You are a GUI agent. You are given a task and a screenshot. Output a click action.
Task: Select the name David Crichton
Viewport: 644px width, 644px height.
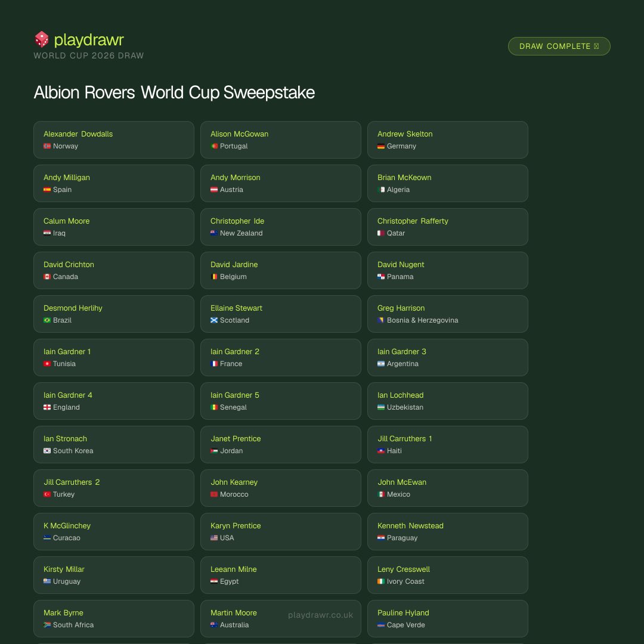tap(69, 265)
